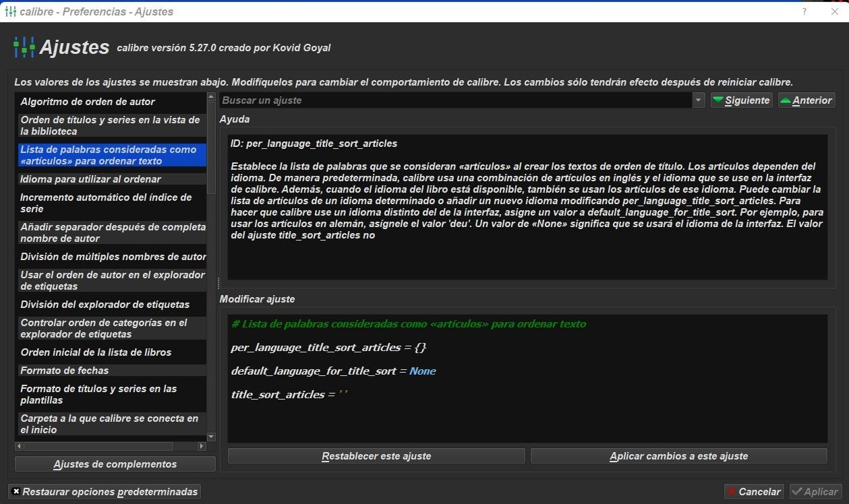Click the green comment line in editor

[x=409, y=324]
